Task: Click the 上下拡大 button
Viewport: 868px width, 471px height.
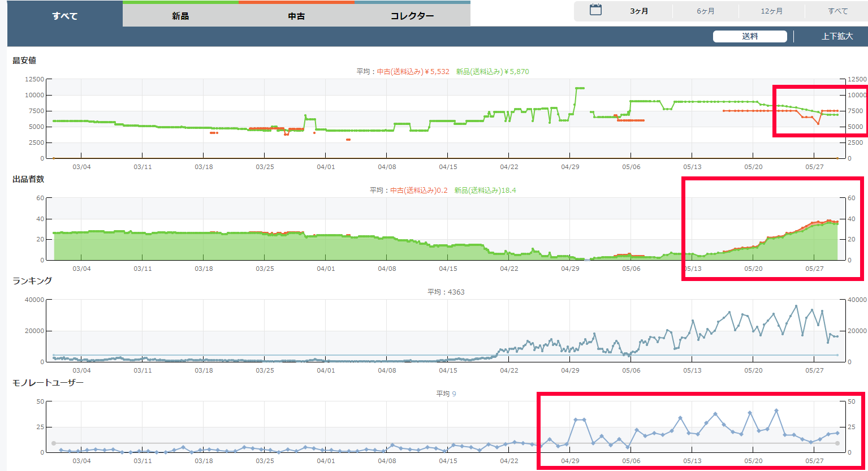Action: 837,36
